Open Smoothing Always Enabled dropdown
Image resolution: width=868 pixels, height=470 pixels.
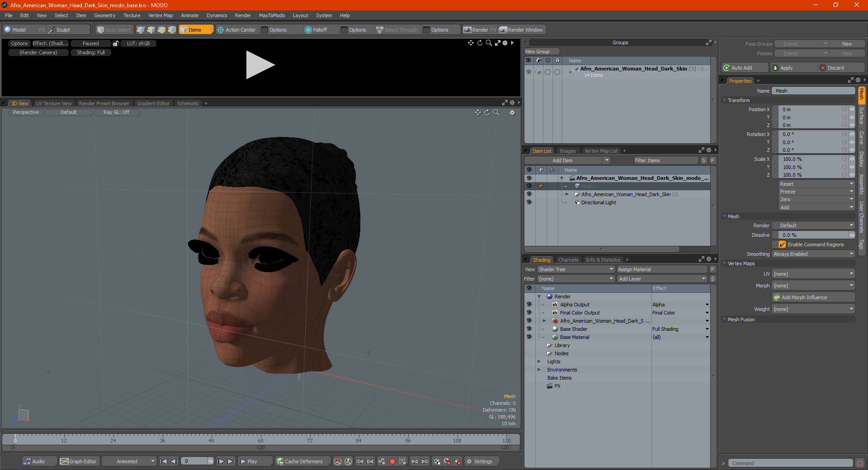tap(813, 254)
